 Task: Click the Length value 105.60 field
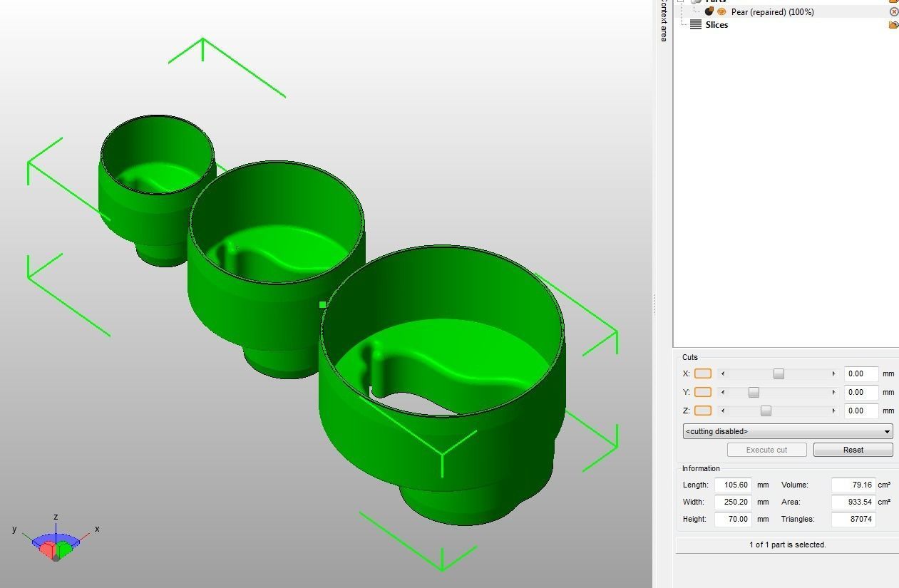click(x=733, y=485)
